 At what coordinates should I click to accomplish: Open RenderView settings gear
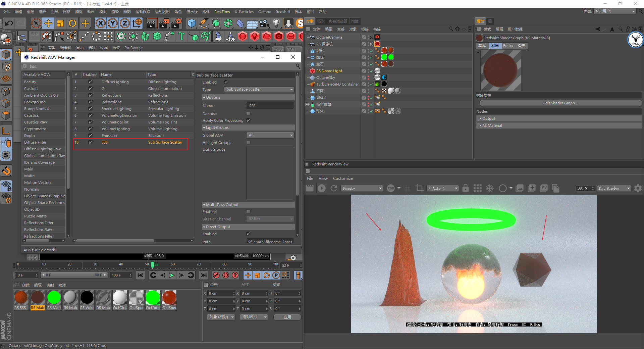638,188
